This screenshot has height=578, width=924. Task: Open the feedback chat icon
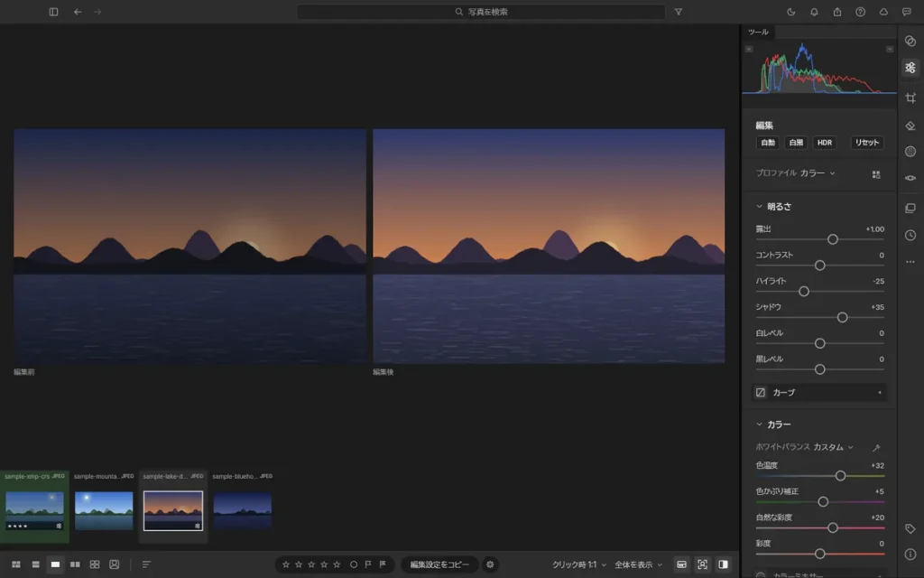[906, 12]
